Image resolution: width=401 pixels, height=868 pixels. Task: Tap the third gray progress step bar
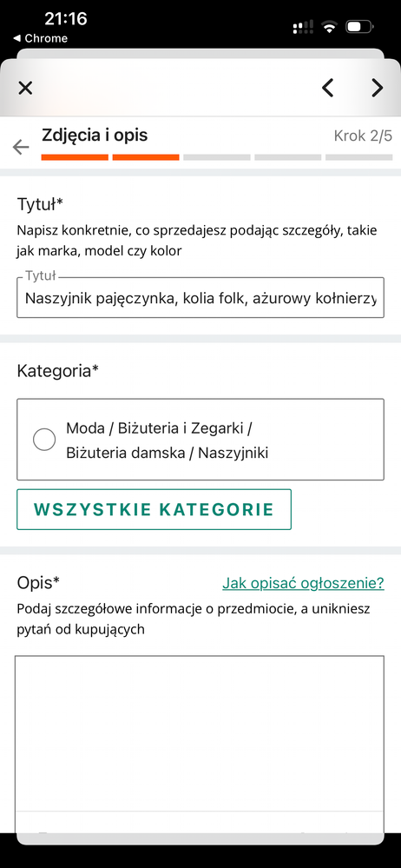(x=217, y=158)
